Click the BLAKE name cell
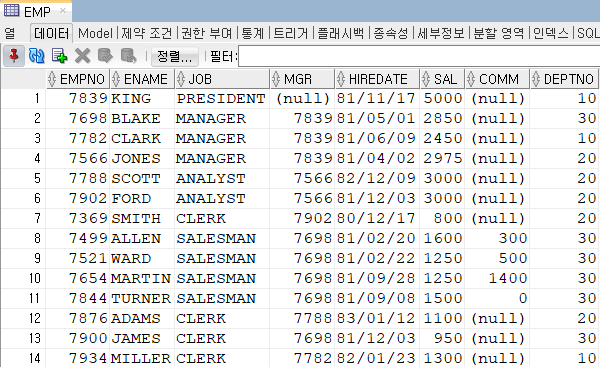Screen dimensions: 600x367 click(x=142, y=119)
